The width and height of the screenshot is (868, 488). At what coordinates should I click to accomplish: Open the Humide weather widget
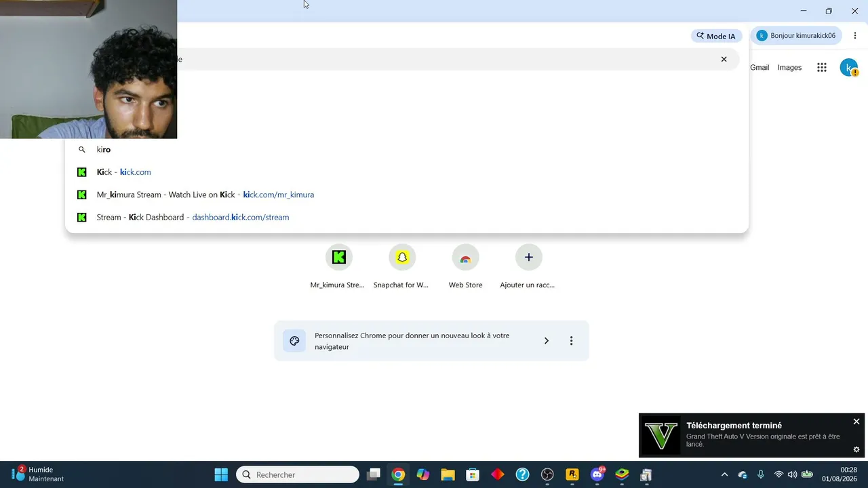37,474
